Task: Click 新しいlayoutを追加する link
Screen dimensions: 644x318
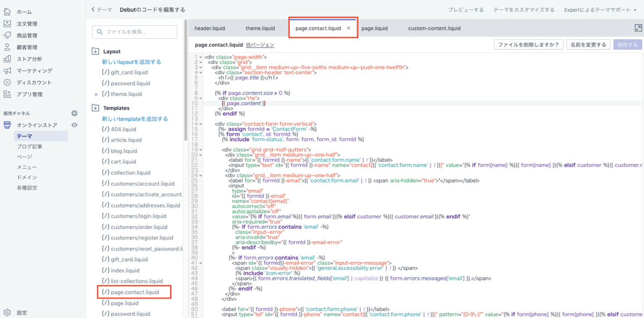Action: tap(131, 62)
